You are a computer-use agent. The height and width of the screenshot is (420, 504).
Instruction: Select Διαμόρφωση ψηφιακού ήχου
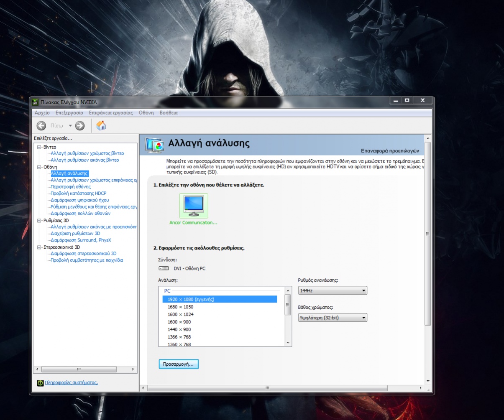(x=80, y=200)
